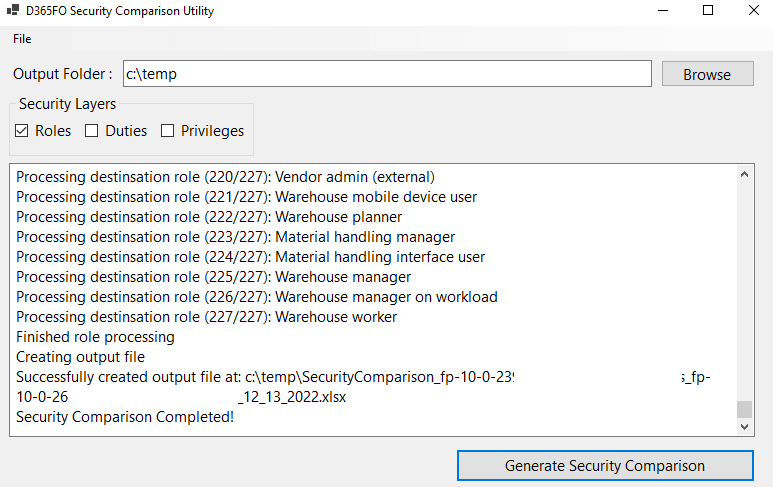Uncheck the Roles checkbox

coord(22,131)
